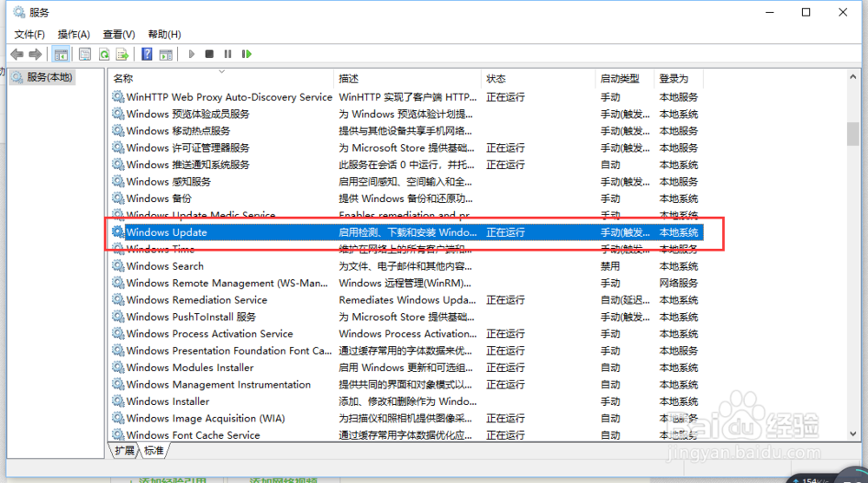Image resolution: width=868 pixels, height=483 pixels.
Task: Open the 操作(A) menu
Action: [x=74, y=35]
